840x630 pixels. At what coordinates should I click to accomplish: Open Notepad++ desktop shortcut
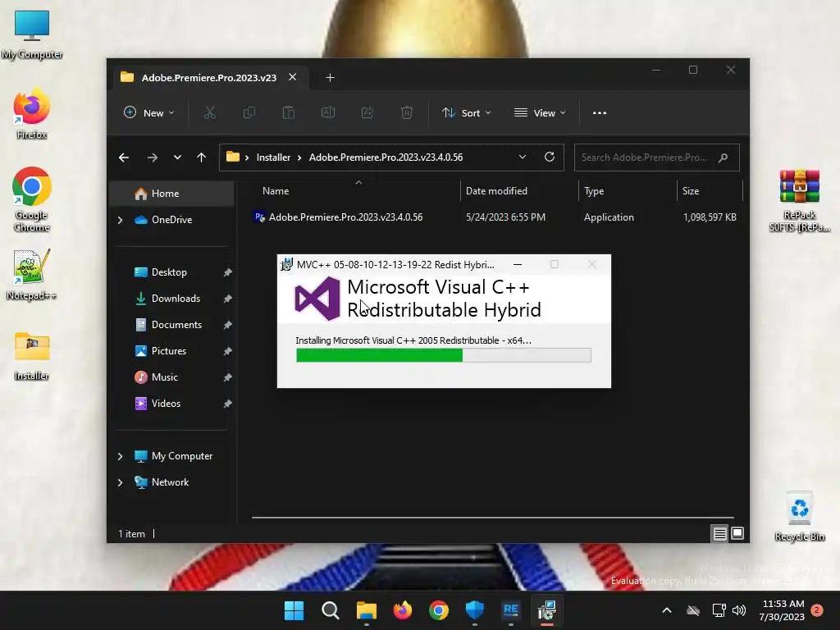(32, 275)
